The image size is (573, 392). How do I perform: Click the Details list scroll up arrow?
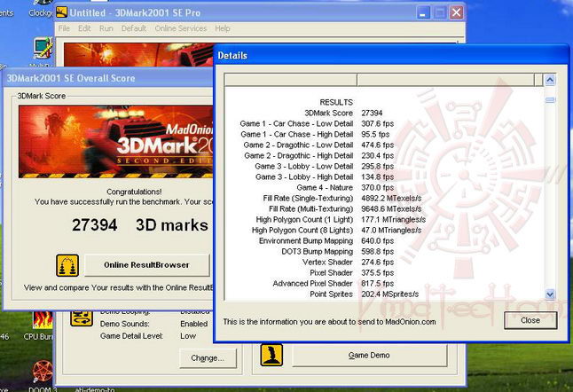(550, 80)
